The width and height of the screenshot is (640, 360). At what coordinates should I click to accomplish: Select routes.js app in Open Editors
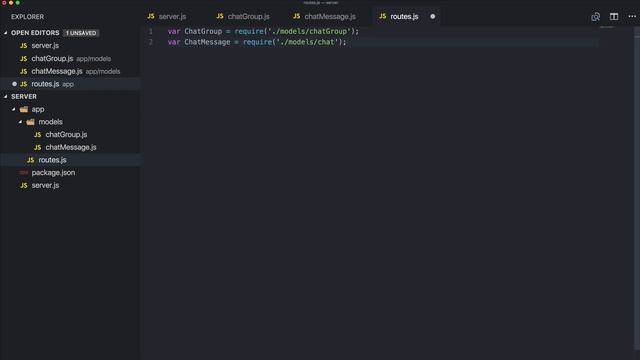[70, 84]
